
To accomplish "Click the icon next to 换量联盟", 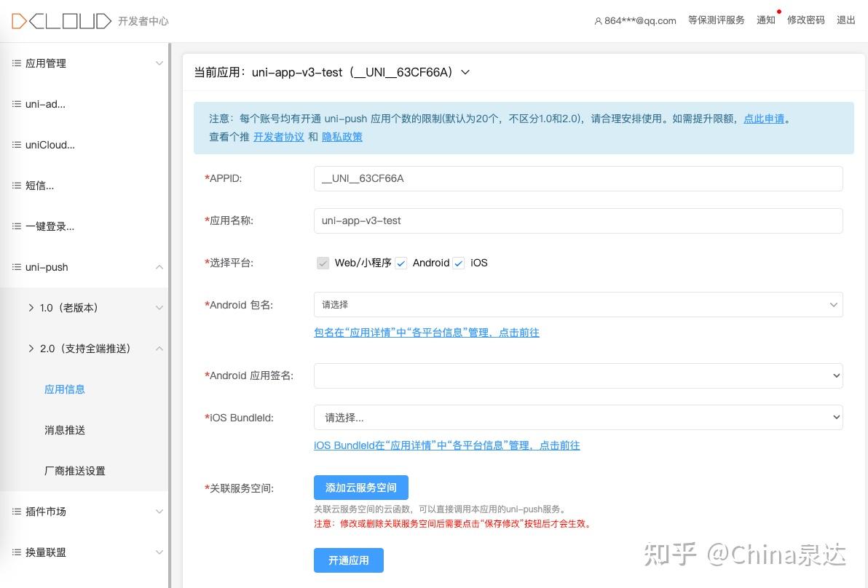I will click(x=16, y=552).
